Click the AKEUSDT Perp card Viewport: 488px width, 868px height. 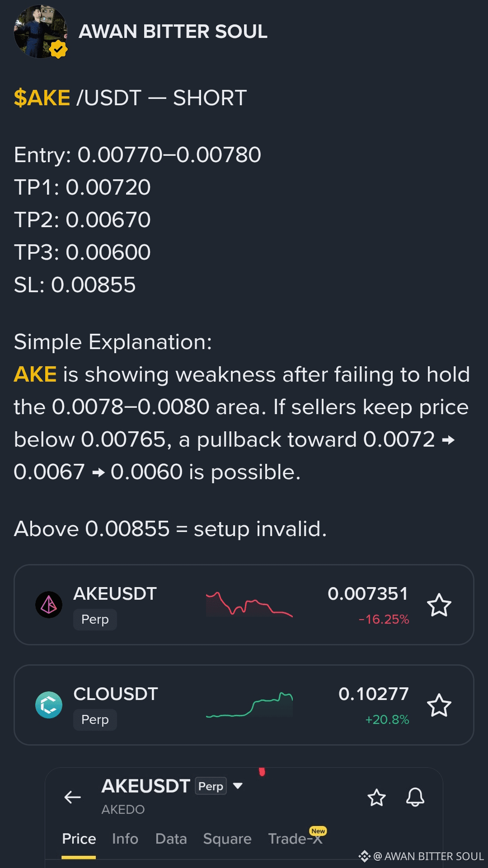coord(244,605)
